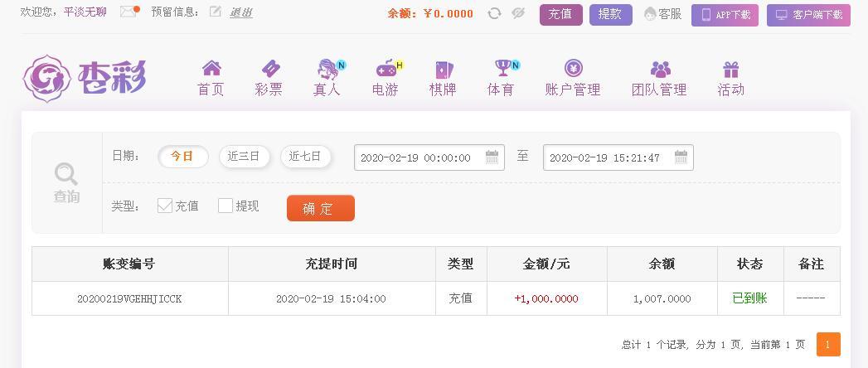Refresh the balance with circular arrows icon
The image size is (868, 368).
494,13
